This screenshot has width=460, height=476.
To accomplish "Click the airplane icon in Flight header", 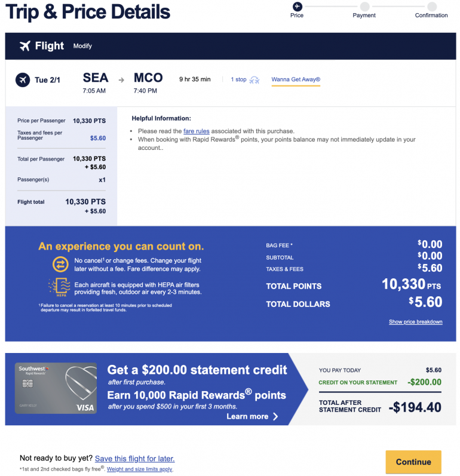I will tap(24, 46).
